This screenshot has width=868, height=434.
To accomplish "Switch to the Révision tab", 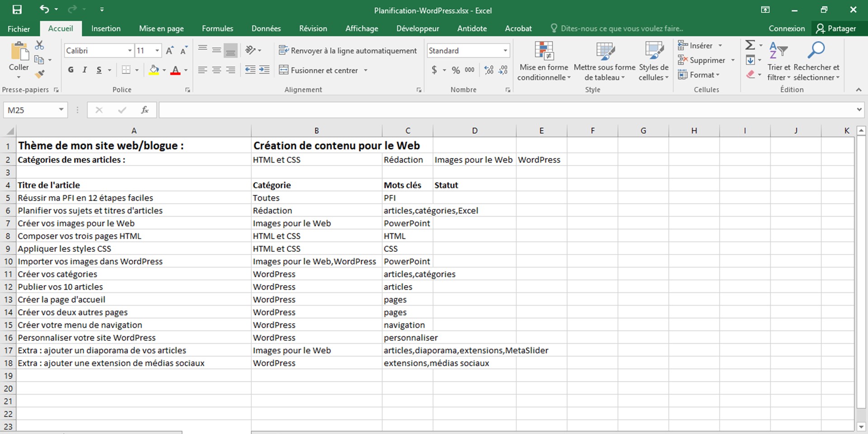I will coord(313,28).
